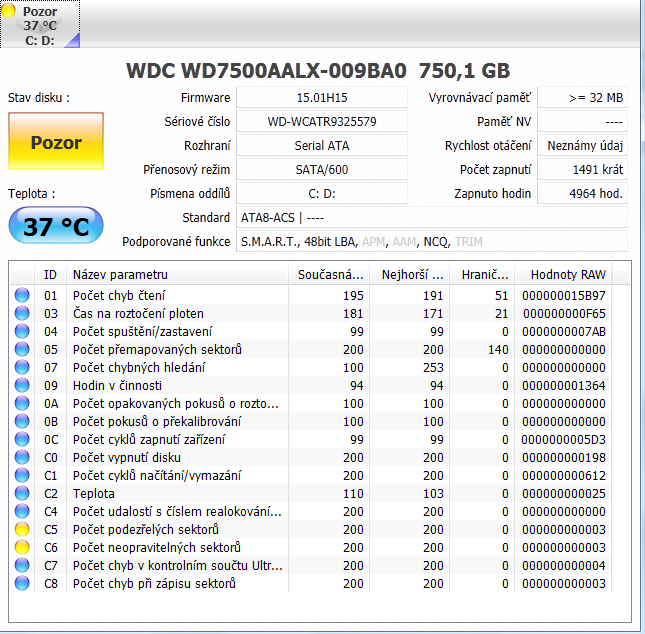645x634 pixels.
Task: Select the Počet cyklů zapnutí zařízení row
Action: [311, 439]
